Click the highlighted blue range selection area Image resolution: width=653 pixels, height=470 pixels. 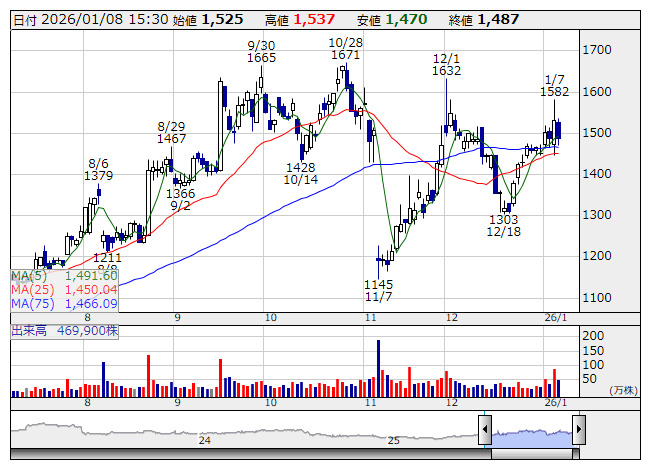[532, 438]
